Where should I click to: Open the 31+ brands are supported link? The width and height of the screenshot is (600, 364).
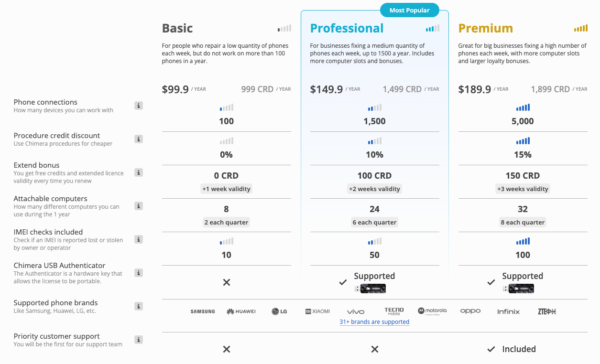tap(374, 321)
